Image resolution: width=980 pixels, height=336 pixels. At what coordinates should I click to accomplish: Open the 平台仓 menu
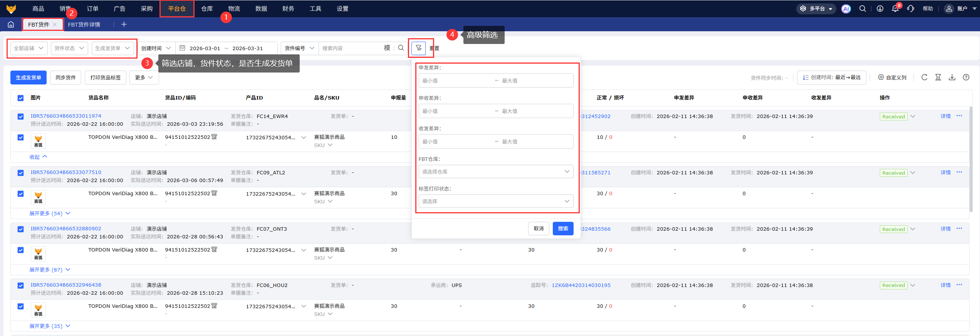pos(177,8)
